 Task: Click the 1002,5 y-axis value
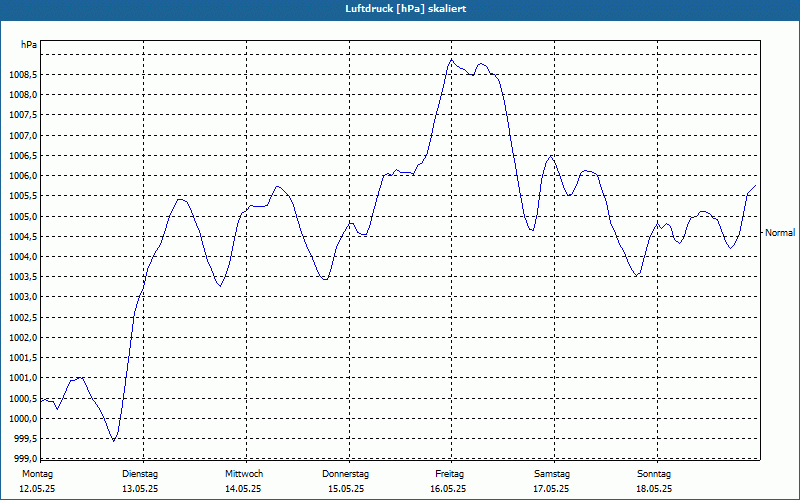point(23,317)
